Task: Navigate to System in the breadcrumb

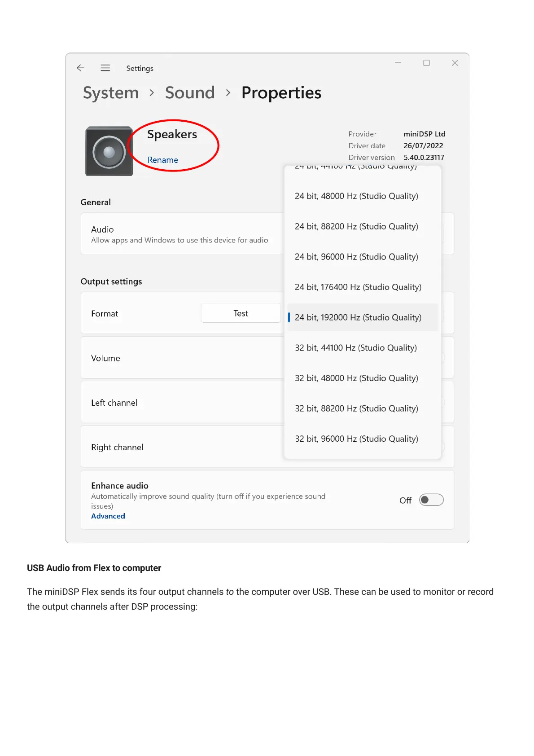Action: tap(111, 93)
